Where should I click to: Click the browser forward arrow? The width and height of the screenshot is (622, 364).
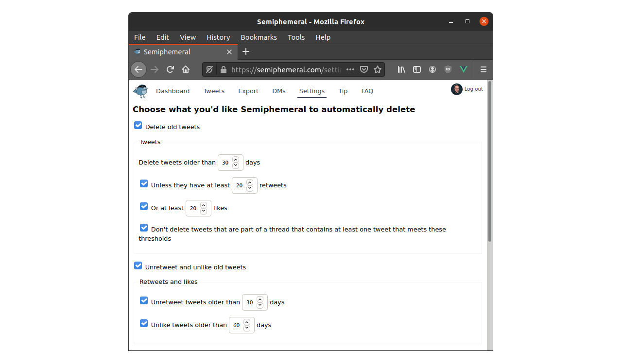pos(155,69)
